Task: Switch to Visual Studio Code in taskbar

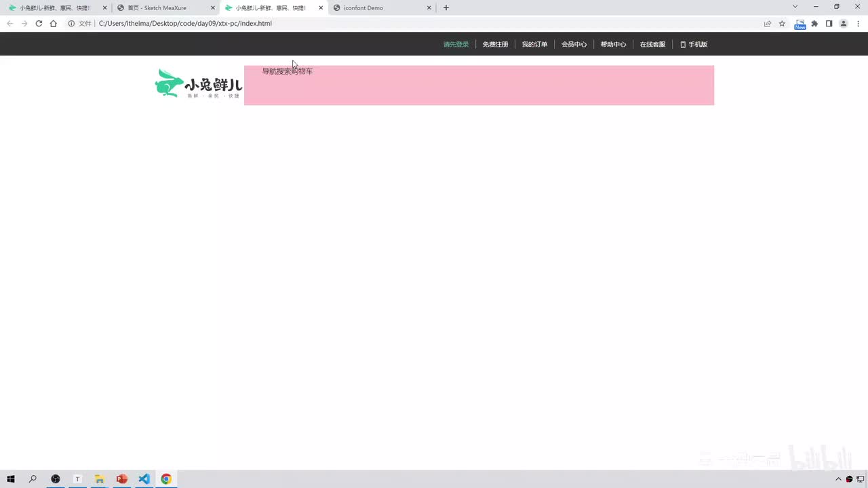Action: [x=144, y=479]
